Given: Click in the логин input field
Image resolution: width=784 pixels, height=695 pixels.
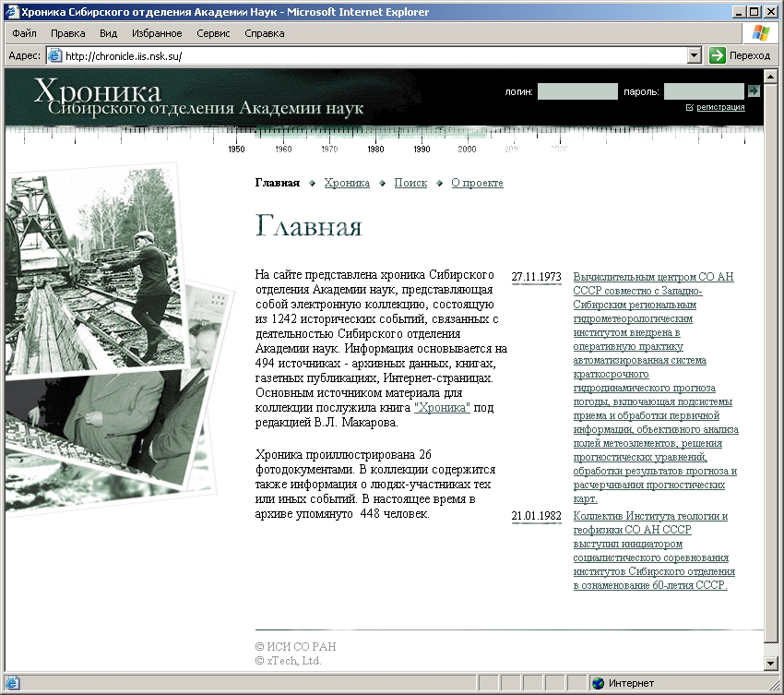Looking at the screenshot, I should [x=577, y=91].
